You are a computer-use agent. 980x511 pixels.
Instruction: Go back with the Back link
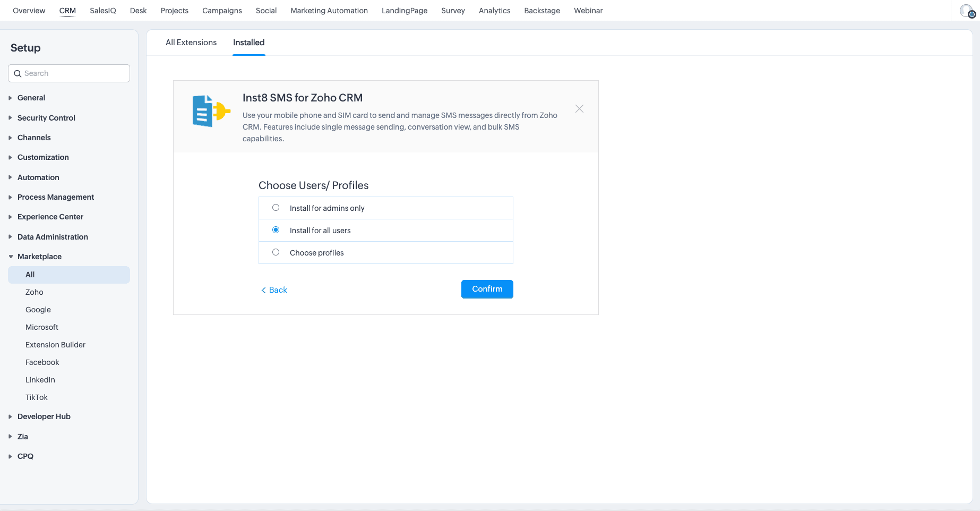(274, 290)
